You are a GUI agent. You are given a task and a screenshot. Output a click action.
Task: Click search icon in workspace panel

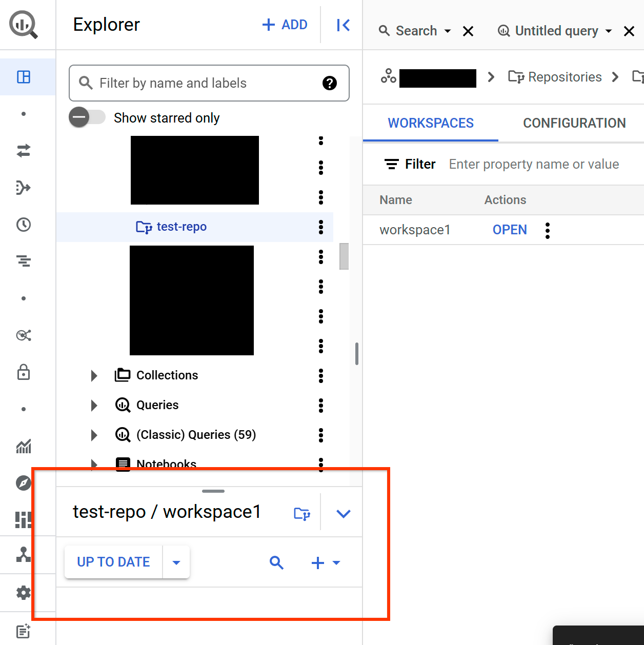pyautogui.click(x=276, y=562)
